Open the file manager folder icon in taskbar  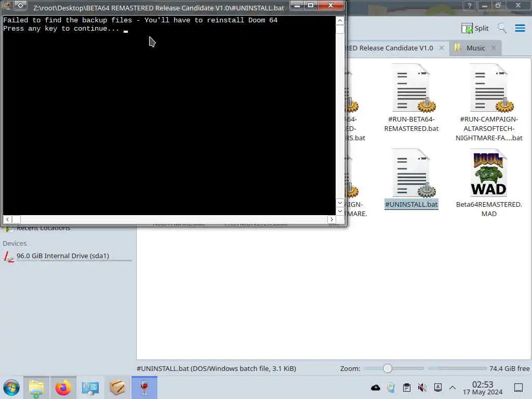[x=36, y=388]
